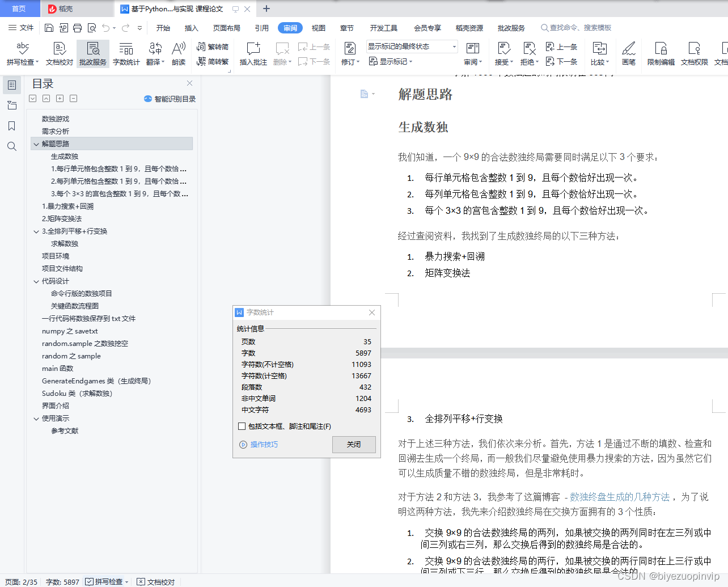The height and width of the screenshot is (587, 728).
Task: Open the 操作技巧 link
Action: coord(264,445)
